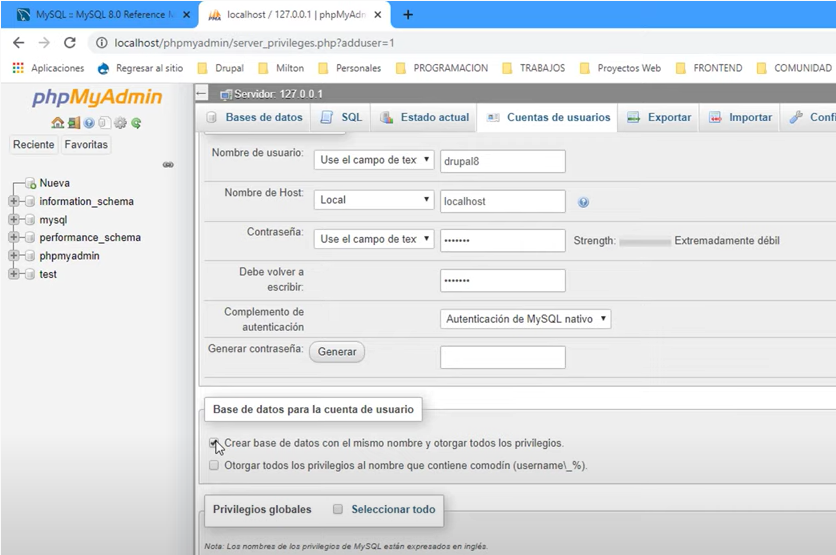The image size is (836, 555).
Task: Click the Generar password button
Action: [x=337, y=352]
